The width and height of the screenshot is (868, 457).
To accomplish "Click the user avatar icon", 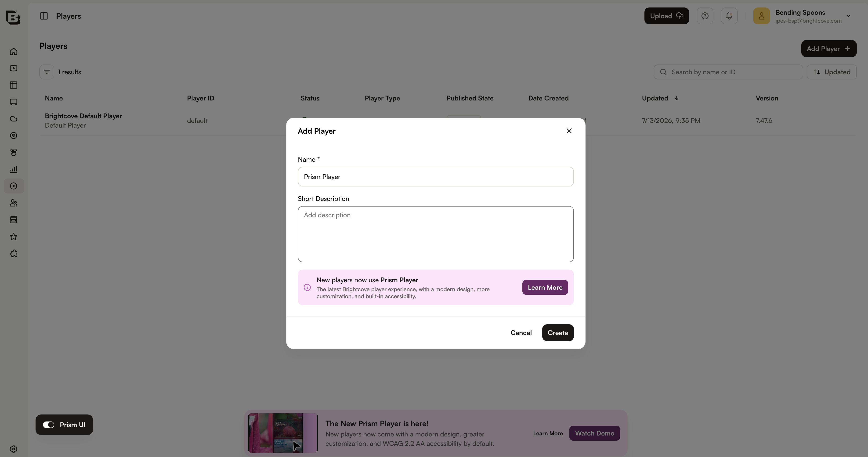I will (762, 16).
